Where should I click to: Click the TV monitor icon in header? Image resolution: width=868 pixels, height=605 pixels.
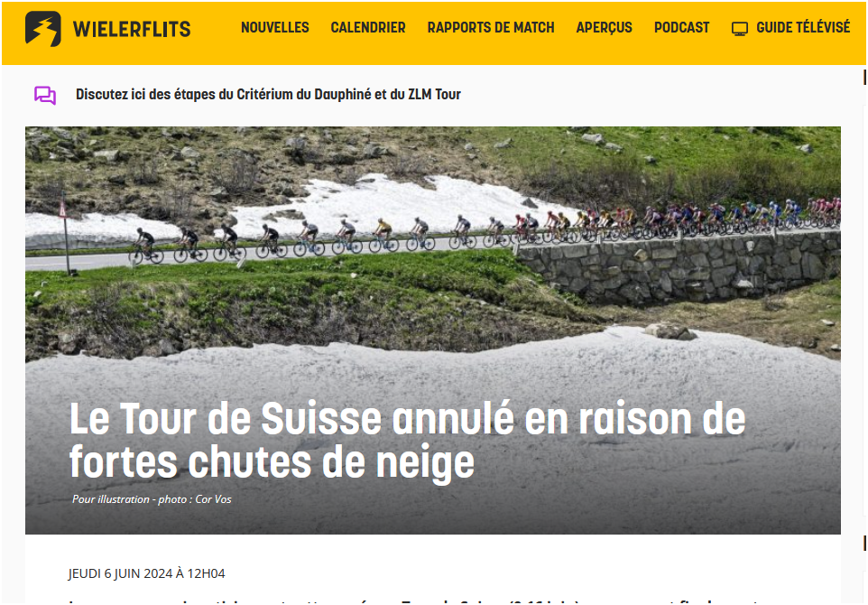[x=740, y=29]
